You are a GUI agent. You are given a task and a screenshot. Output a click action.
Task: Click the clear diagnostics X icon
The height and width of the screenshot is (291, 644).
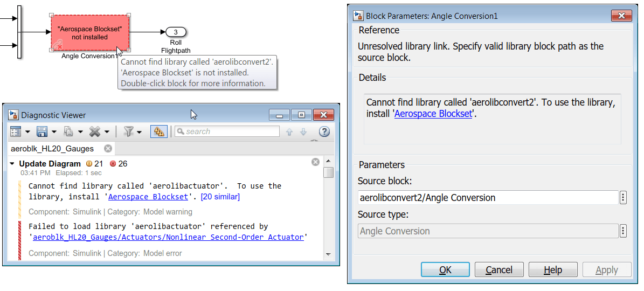[95, 131]
